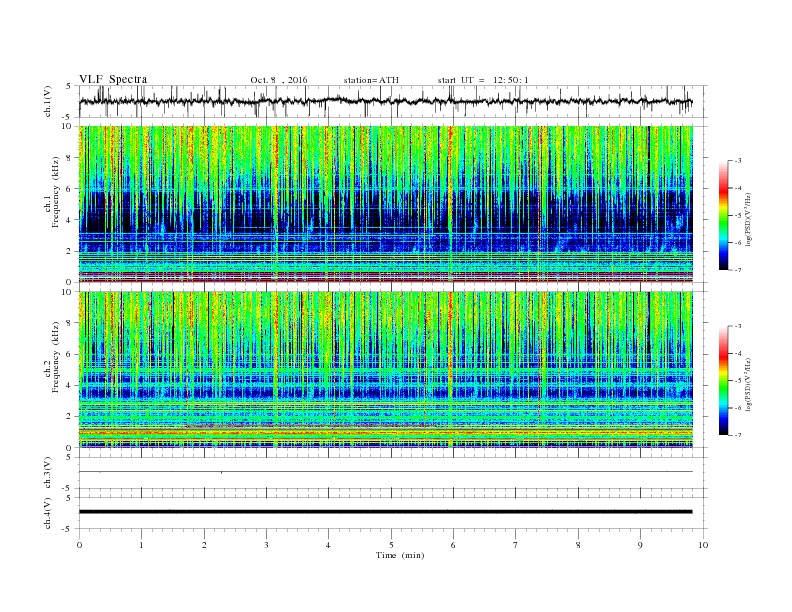Viewport: 792px width, 612px height.
Task: Click the ch.3 flat line trace
Action: pyautogui.click(x=386, y=472)
